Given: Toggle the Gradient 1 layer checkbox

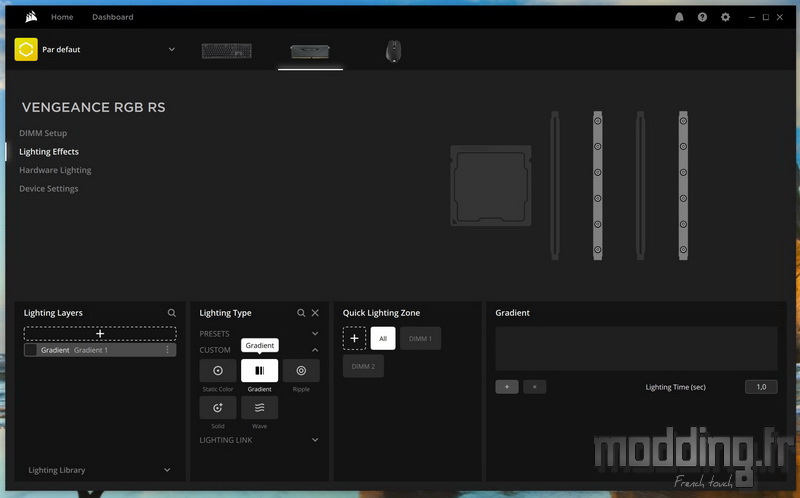Looking at the screenshot, I should [x=31, y=350].
